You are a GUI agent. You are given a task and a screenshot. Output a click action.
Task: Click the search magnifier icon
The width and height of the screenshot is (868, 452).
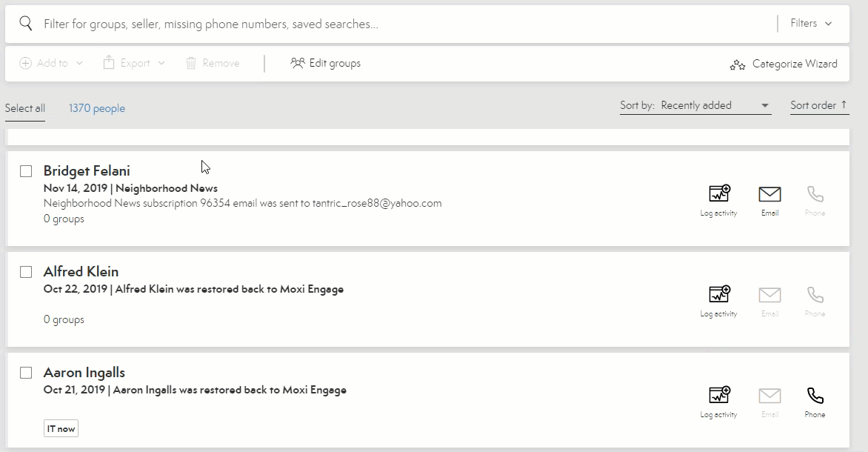coord(26,24)
